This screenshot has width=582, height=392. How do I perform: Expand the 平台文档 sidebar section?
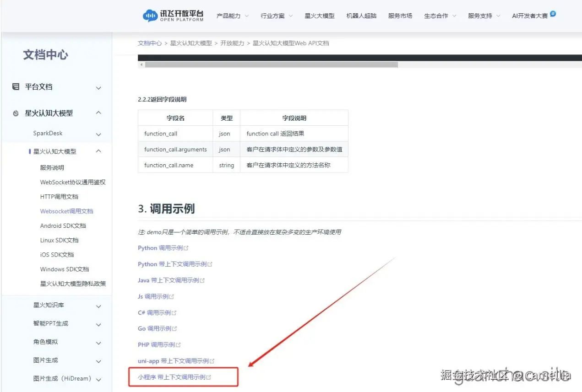(x=98, y=87)
